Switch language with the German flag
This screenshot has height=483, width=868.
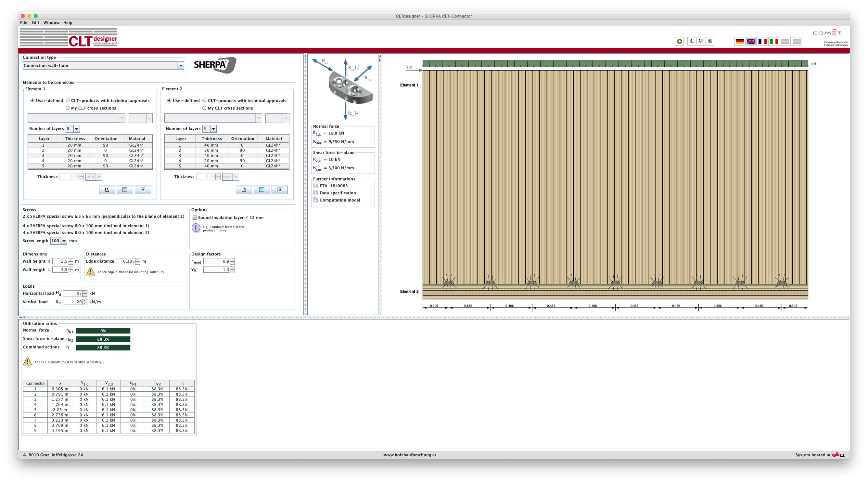tap(739, 41)
